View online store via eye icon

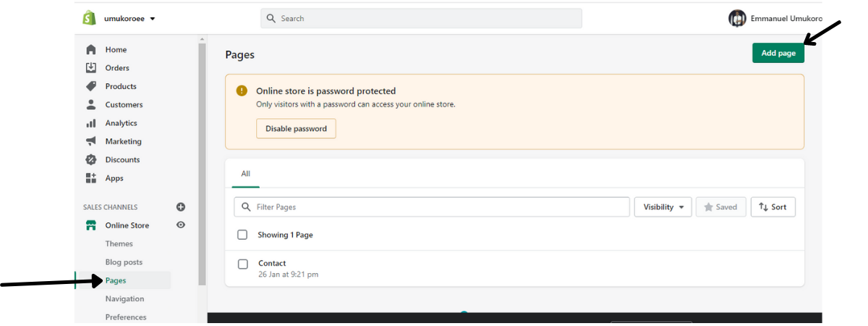[181, 225]
